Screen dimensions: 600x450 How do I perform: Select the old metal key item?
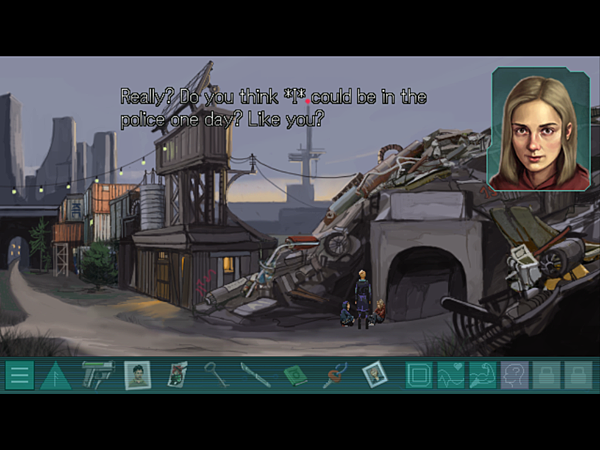coord(216,374)
